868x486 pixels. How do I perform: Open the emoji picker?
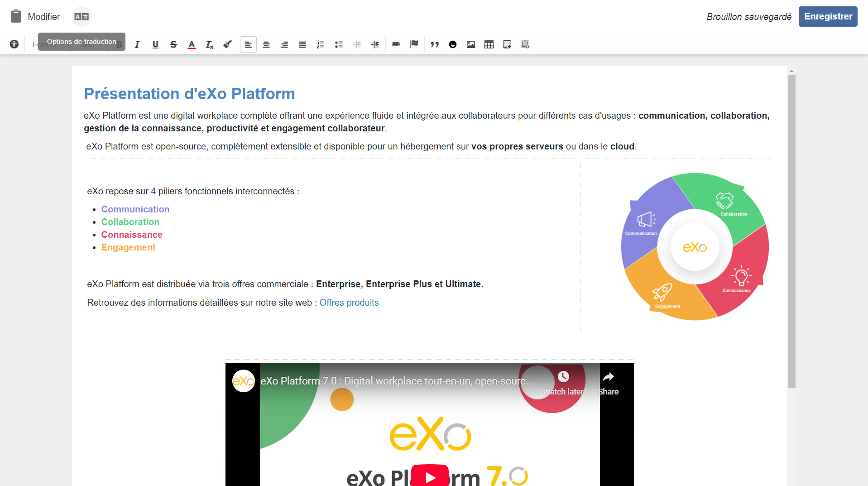[453, 44]
